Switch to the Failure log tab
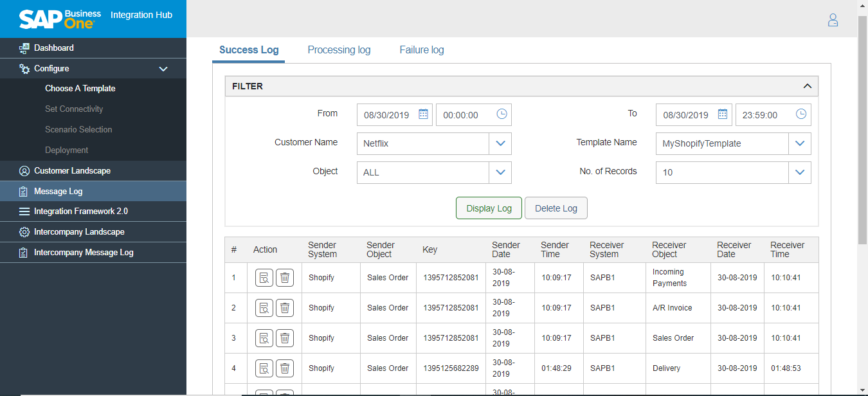The image size is (868, 396). tap(421, 50)
